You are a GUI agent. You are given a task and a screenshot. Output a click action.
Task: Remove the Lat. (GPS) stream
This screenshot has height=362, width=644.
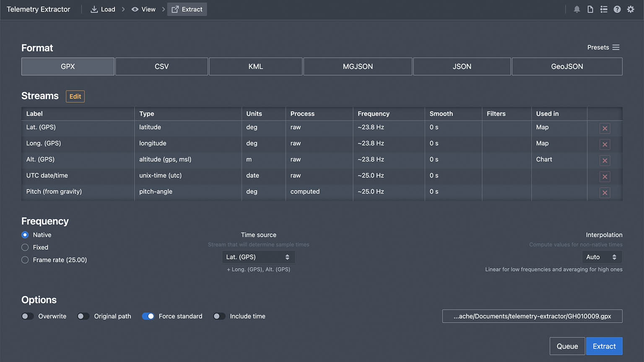click(x=605, y=129)
